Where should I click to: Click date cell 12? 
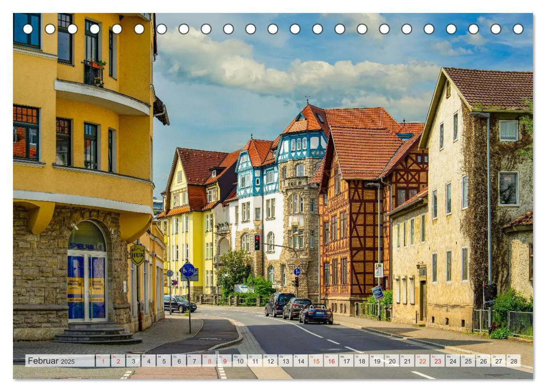(x=270, y=360)
